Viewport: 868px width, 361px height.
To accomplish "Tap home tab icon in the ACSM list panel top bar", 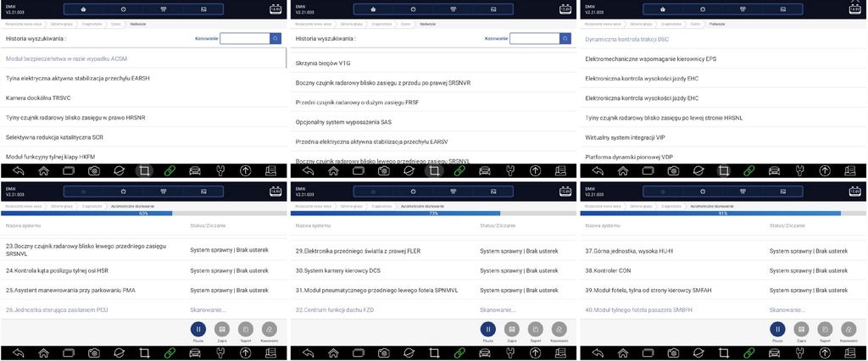I will (84, 8).
